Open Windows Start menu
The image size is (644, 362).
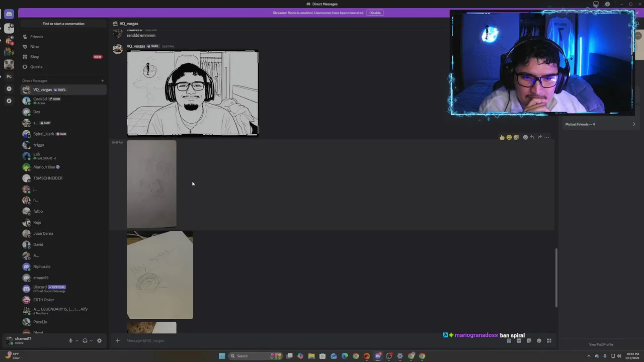click(x=222, y=356)
